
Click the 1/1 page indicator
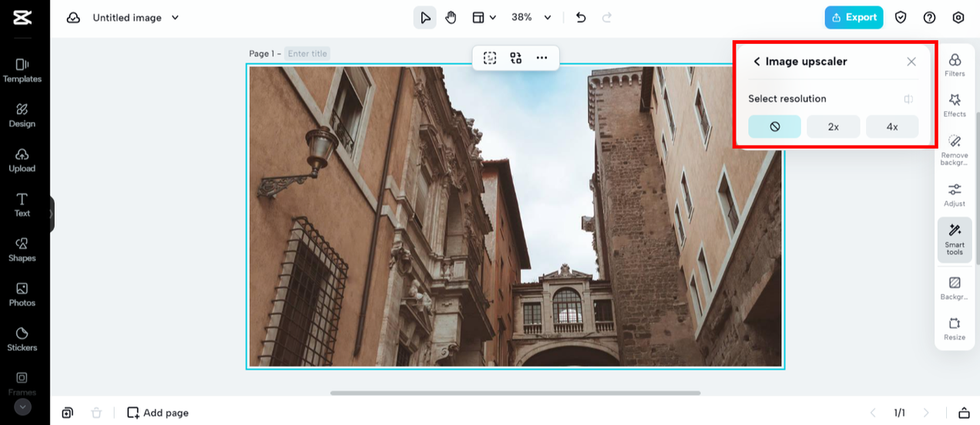pyautogui.click(x=899, y=413)
